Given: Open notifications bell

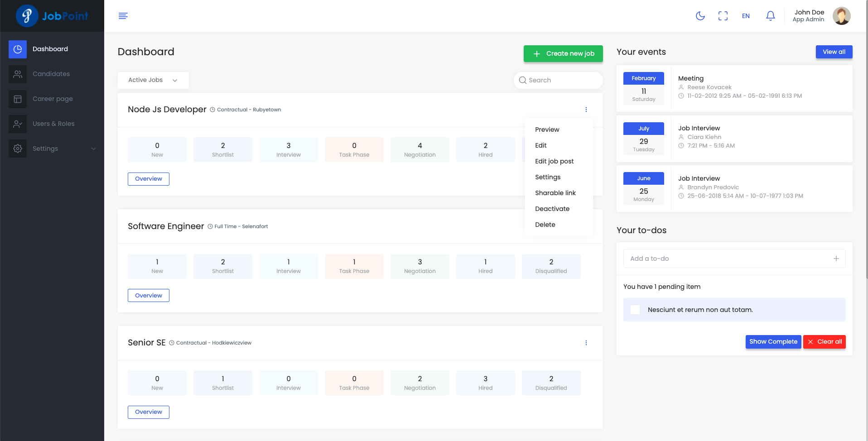Looking at the screenshot, I should pyautogui.click(x=770, y=16).
